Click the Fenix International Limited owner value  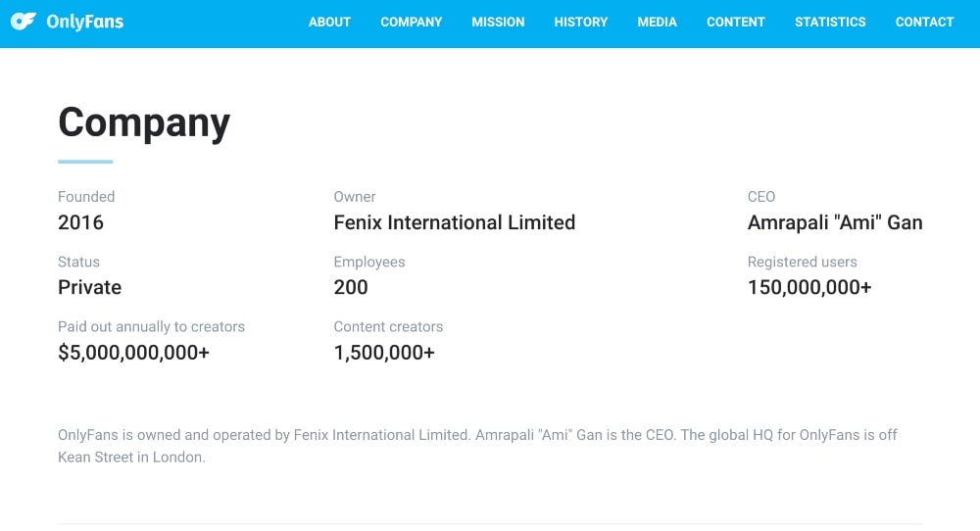click(454, 222)
